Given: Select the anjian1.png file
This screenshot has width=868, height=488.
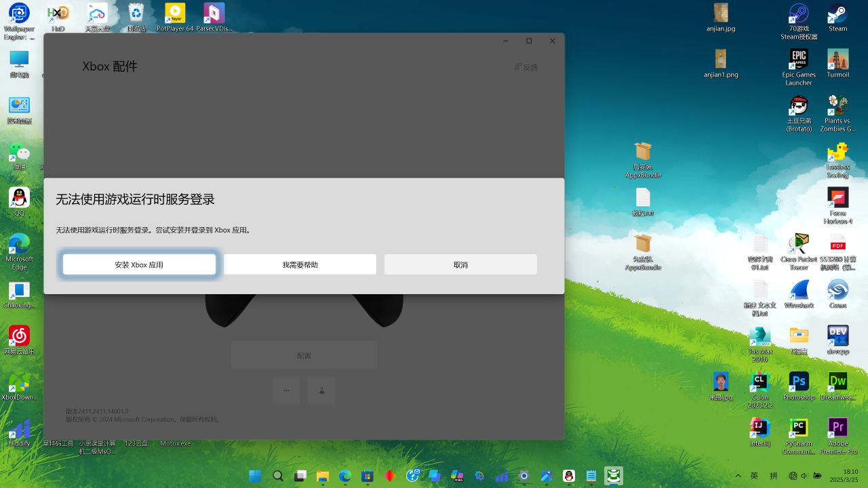Looking at the screenshot, I should click(720, 64).
